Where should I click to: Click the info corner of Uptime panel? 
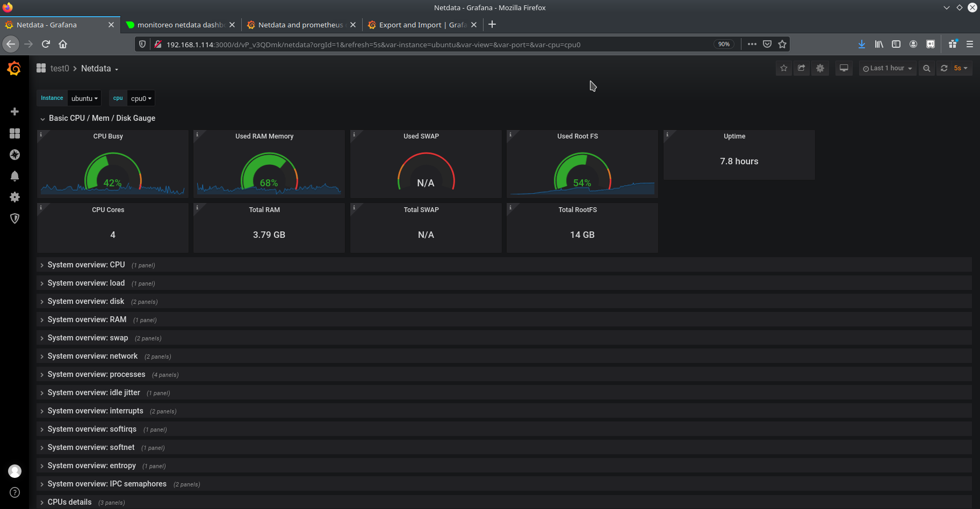click(x=667, y=134)
